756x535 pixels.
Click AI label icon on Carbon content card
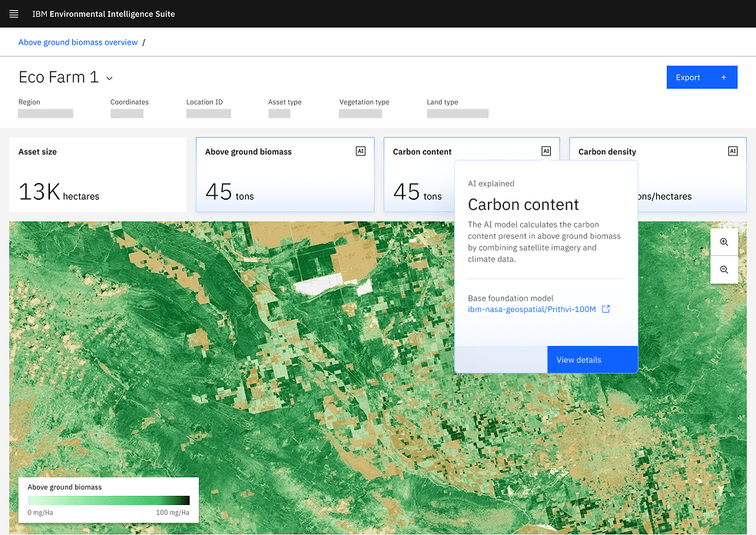tap(545, 151)
